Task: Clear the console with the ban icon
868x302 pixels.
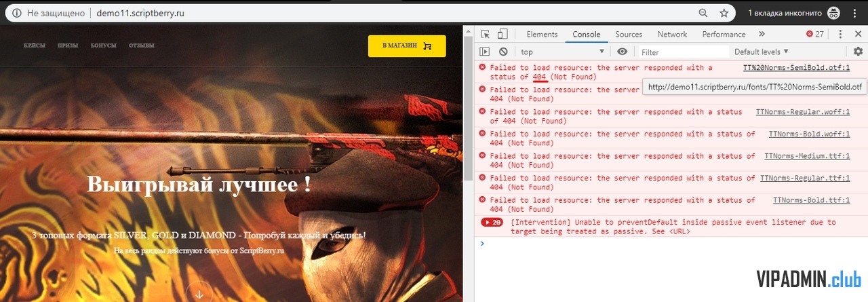Action: tap(503, 52)
